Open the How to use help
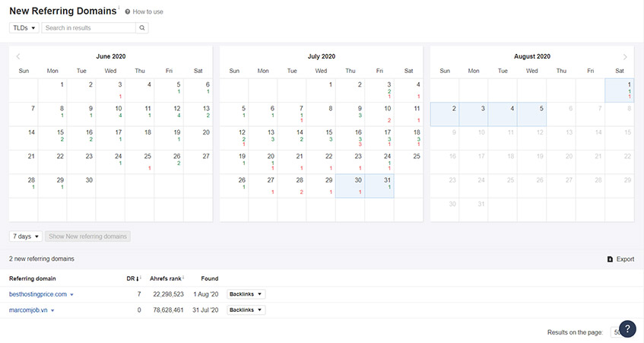This screenshot has width=644, height=343. [144, 12]
